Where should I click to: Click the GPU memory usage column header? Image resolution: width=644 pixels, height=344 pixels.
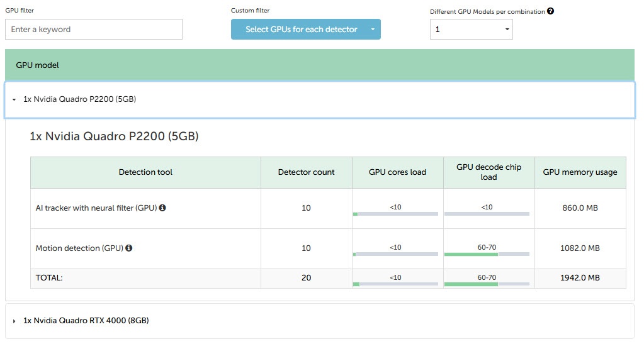580,172
